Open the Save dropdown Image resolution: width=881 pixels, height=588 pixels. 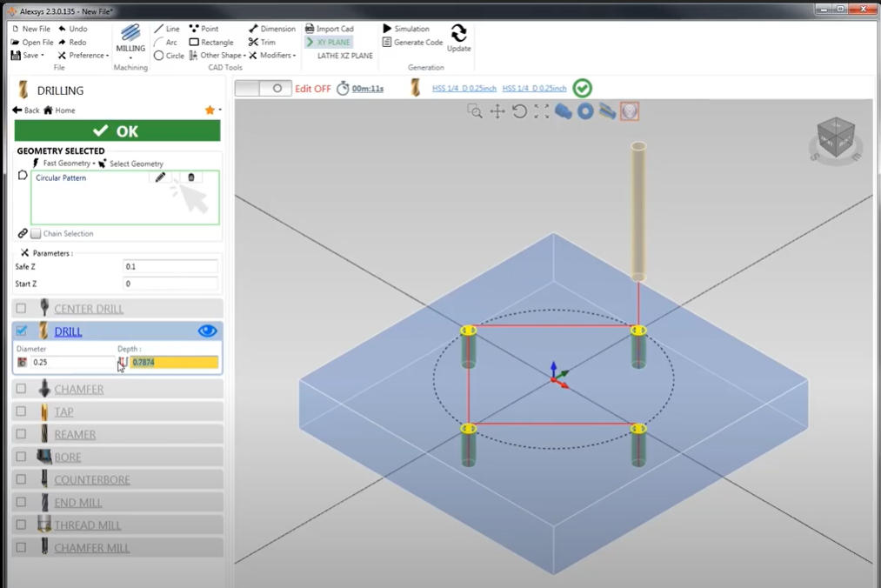coord(28,55)
